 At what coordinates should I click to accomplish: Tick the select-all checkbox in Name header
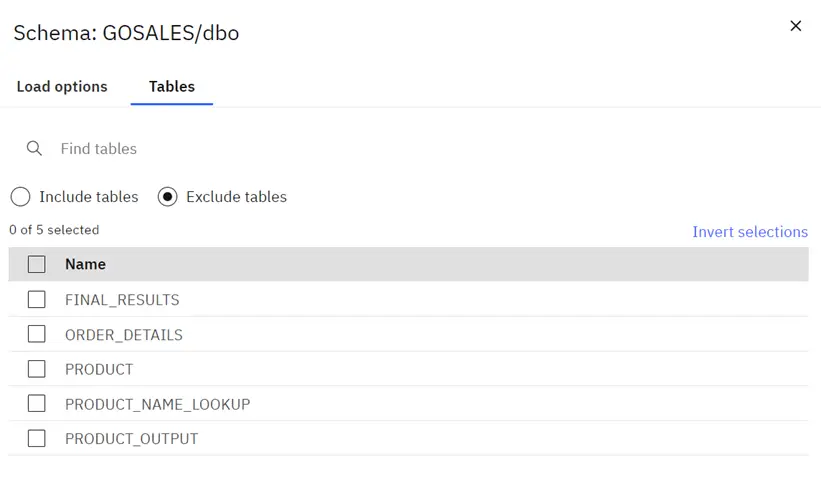pos(37,264)
